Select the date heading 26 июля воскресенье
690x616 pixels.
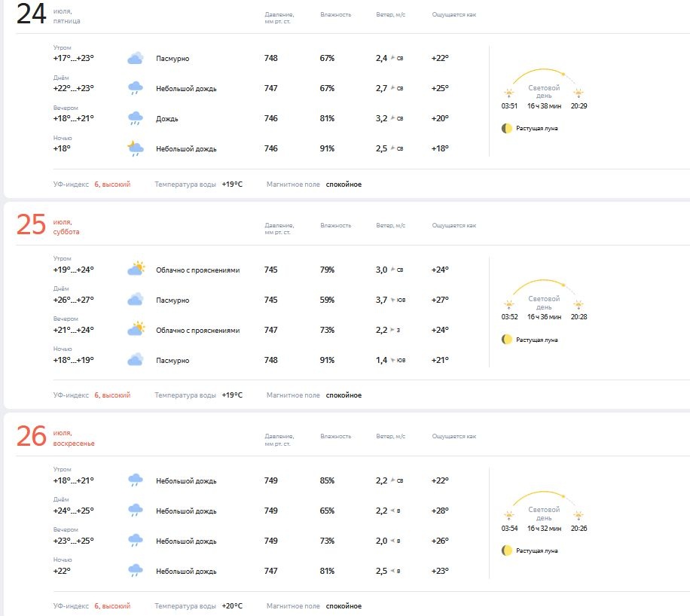pyautogui.click(x=56, y=437)
